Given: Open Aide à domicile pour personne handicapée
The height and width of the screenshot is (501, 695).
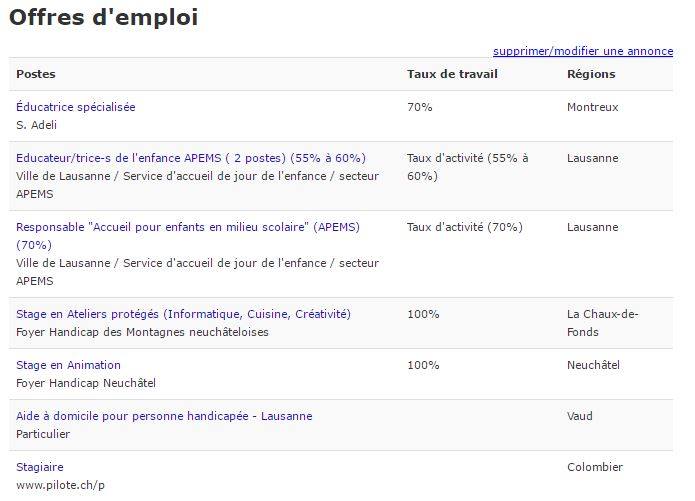Looking at the screenshot, I should [x=164, y=416].
